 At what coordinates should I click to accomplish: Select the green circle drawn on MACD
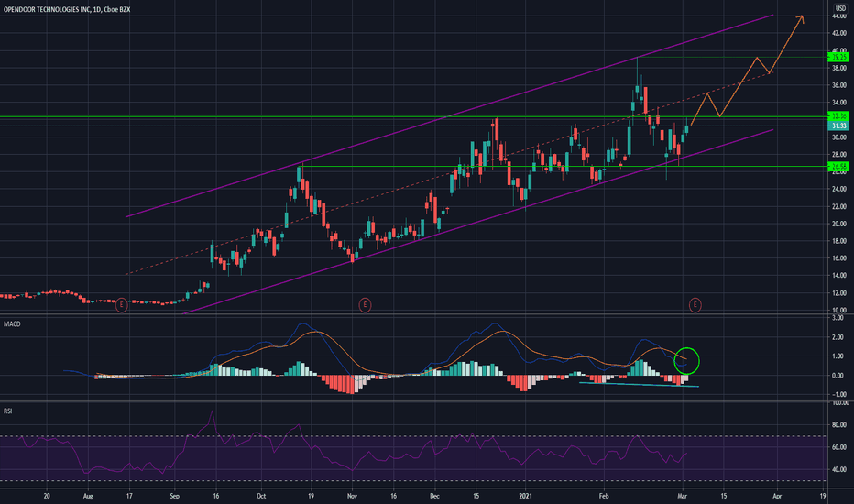click(x=687, y=361)
